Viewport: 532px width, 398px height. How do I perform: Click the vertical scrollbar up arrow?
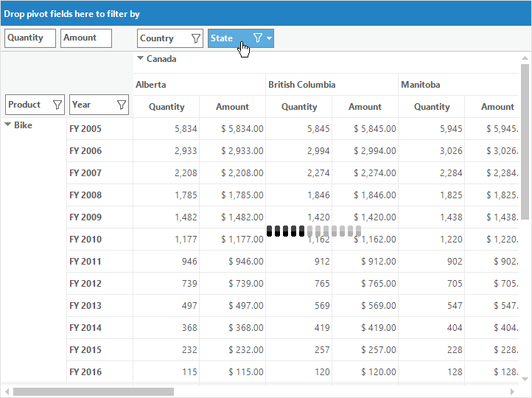pos(525,58)
